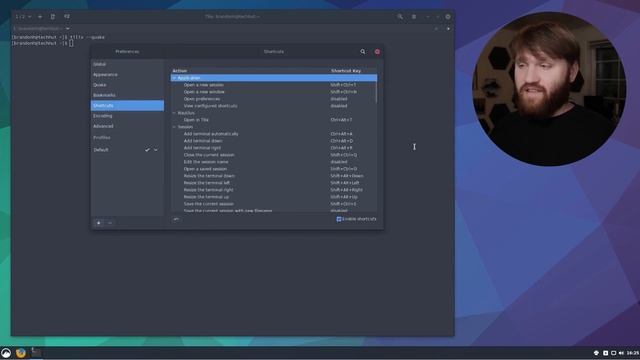640x360 pixels.
Task: Open Advanced preferences section
Action: click(x=127, y=126)
